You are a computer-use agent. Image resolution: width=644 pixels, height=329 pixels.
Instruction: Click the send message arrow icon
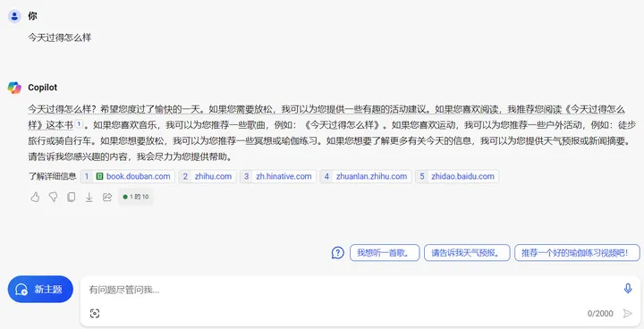pos(628,314)
